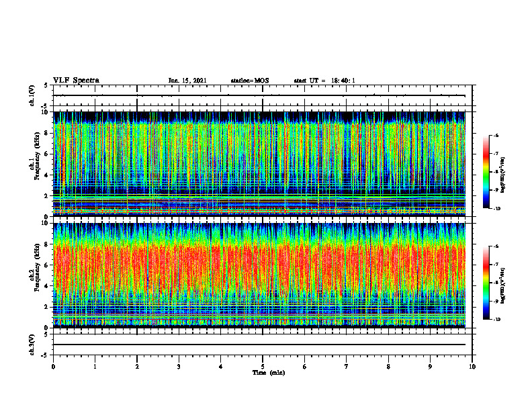Click the time axis tick label "9"
Screen dimensions: 532x411
(x=430, y=367)
